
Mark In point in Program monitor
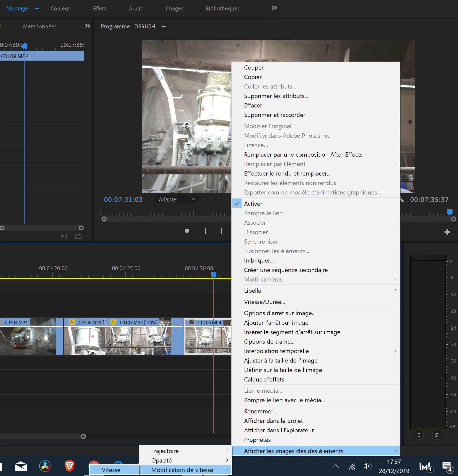click(x=205, y=231)
